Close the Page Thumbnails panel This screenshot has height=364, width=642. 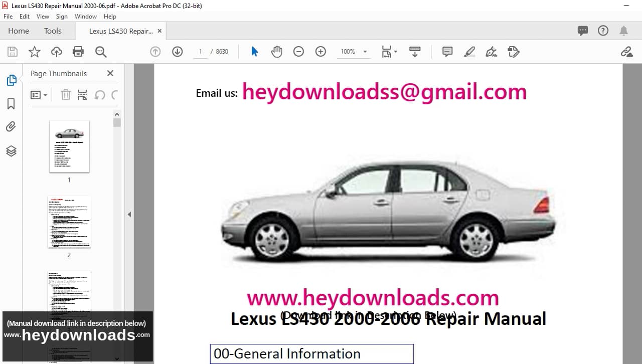[x=110, y=73]
